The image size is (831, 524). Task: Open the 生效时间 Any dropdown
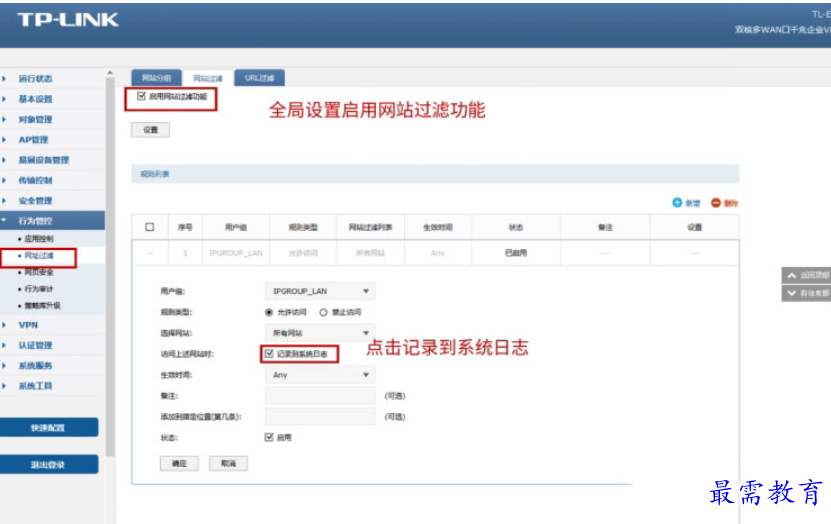[320, 375]
